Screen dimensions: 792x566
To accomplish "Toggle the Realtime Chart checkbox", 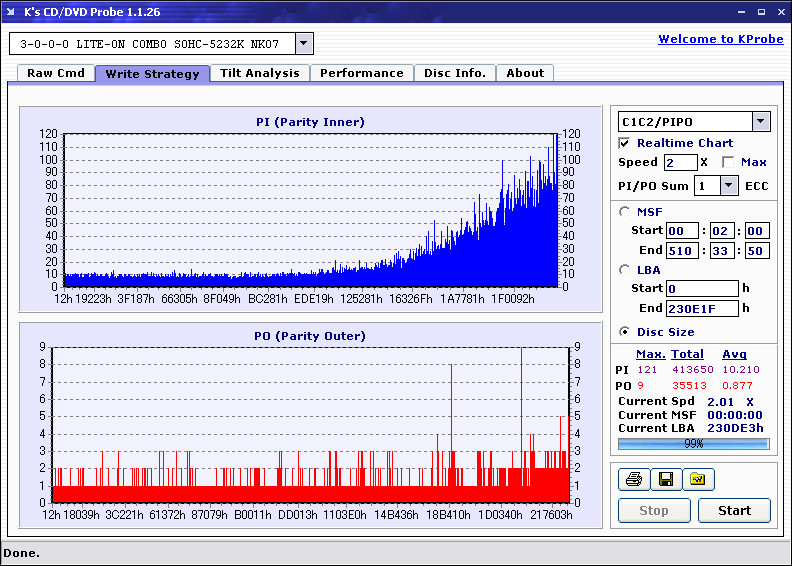I will point(624,143).
